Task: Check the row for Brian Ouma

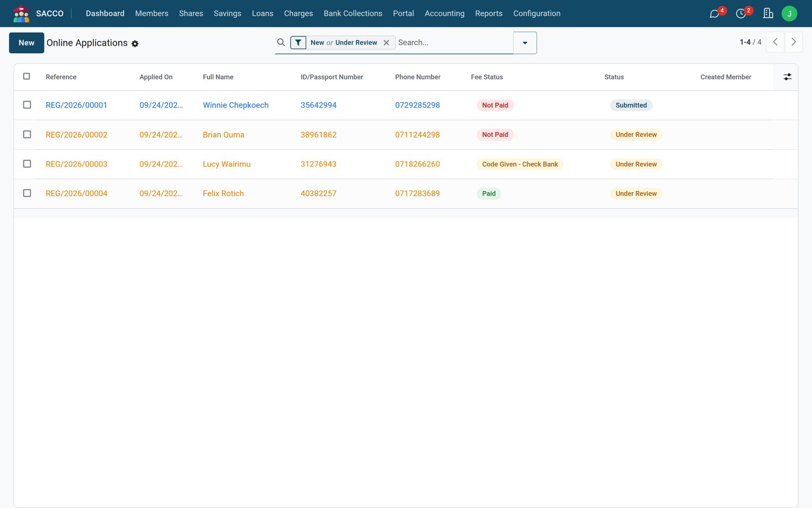Action: [27, 134]
